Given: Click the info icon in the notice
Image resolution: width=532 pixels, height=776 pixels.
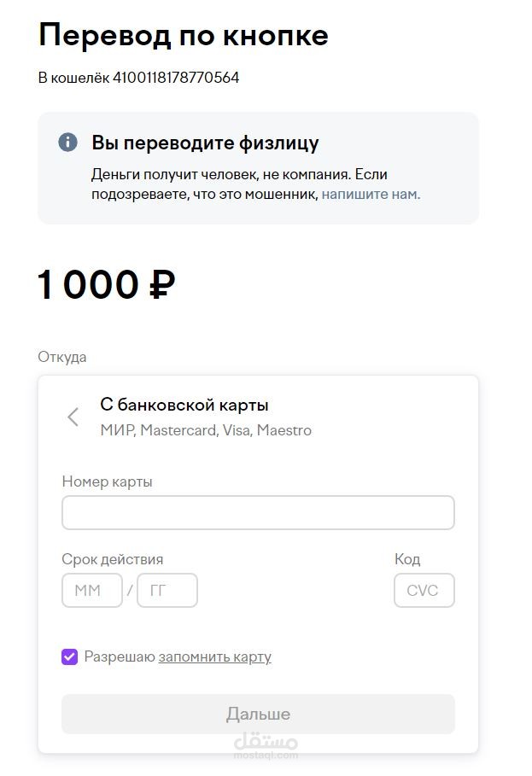Looking at the screenshot, I should click(67, 143).
